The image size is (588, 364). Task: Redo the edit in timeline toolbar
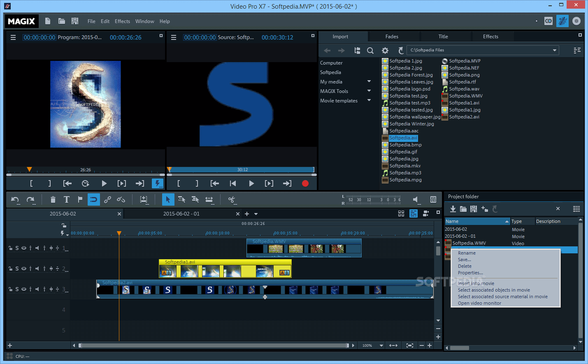point(30,199)
